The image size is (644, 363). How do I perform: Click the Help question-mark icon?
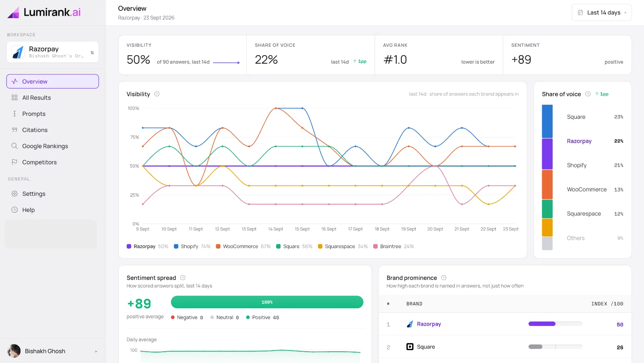click(x=14, y=210)
